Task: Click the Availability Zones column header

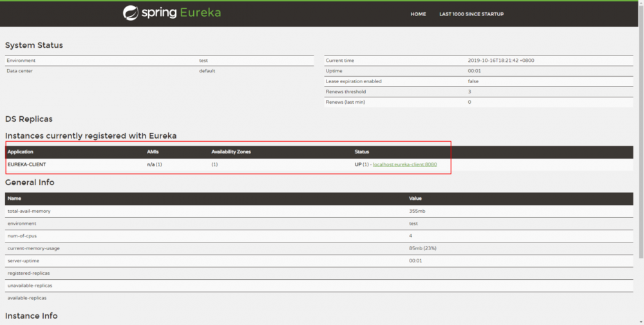Action: point(231,152)
